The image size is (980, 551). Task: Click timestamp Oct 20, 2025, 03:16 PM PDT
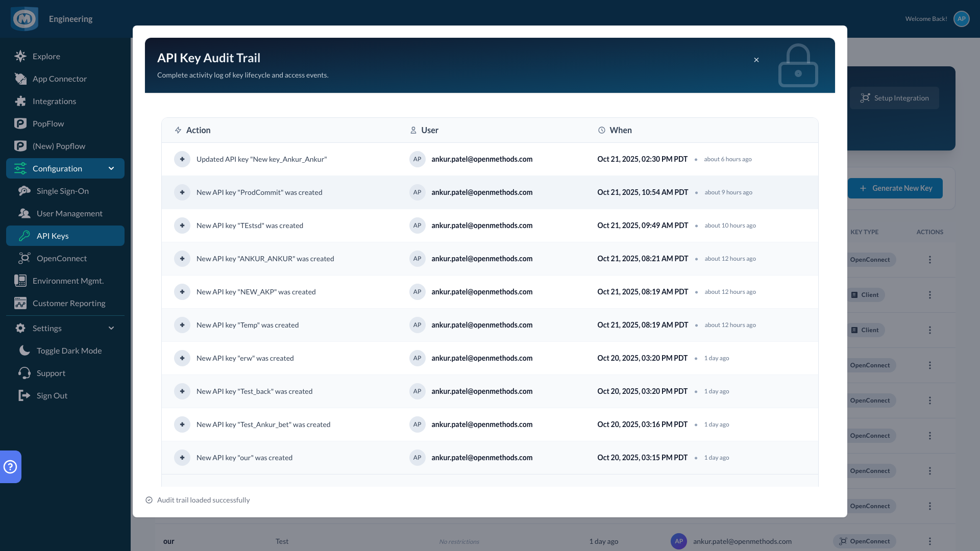(642, 424)
